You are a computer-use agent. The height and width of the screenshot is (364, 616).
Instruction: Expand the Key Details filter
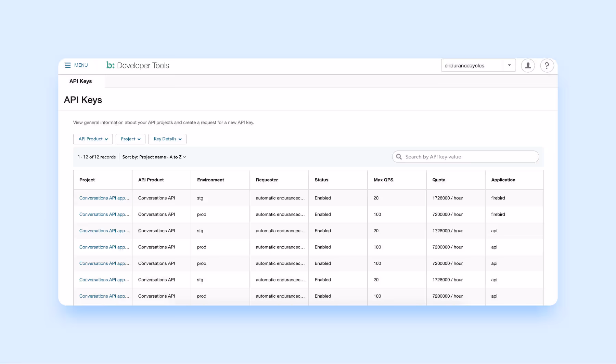click(x=167, y=139)
